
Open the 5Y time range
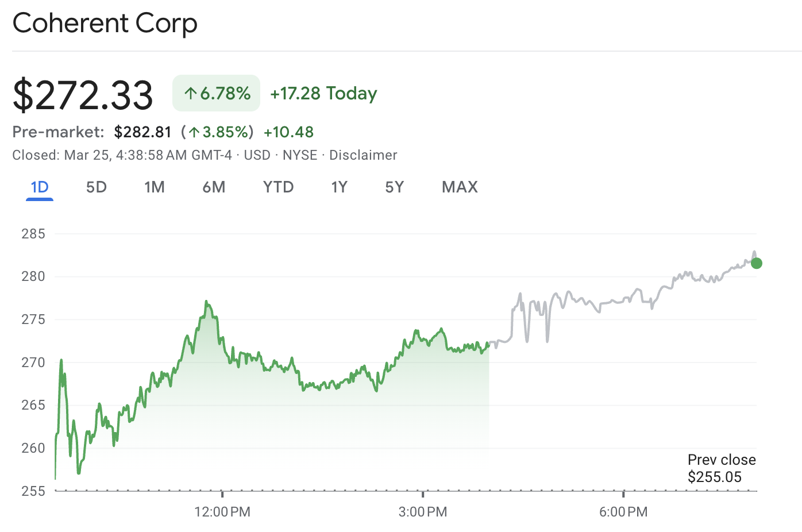(x=395, y=187)
